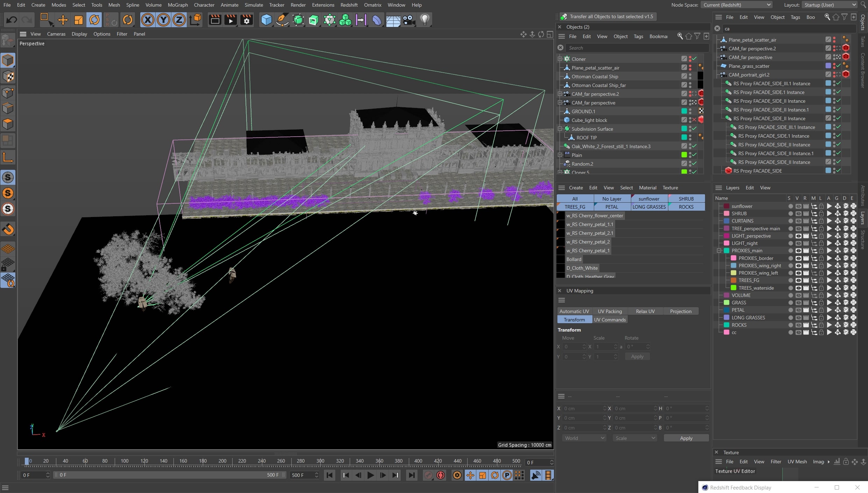The image size is (868, 493).
Task: Filter materials by sunflower layer
Action: point(649,199)
